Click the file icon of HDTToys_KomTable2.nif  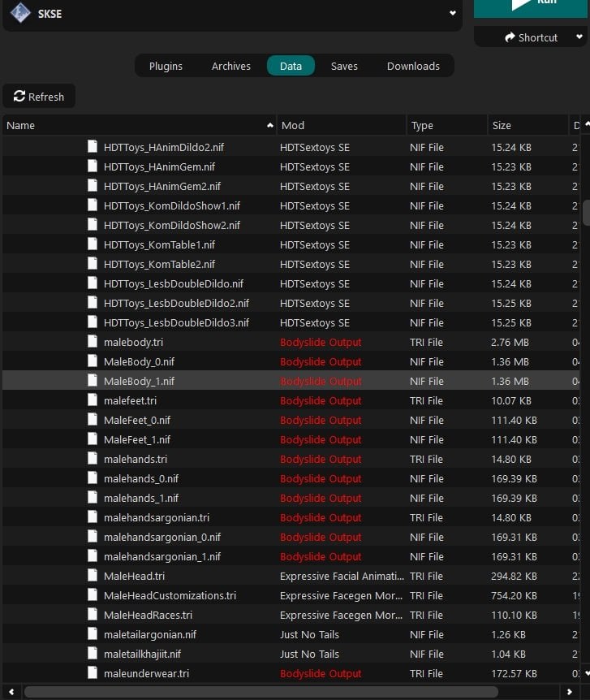pyautogui.click(x=93, y=263)
